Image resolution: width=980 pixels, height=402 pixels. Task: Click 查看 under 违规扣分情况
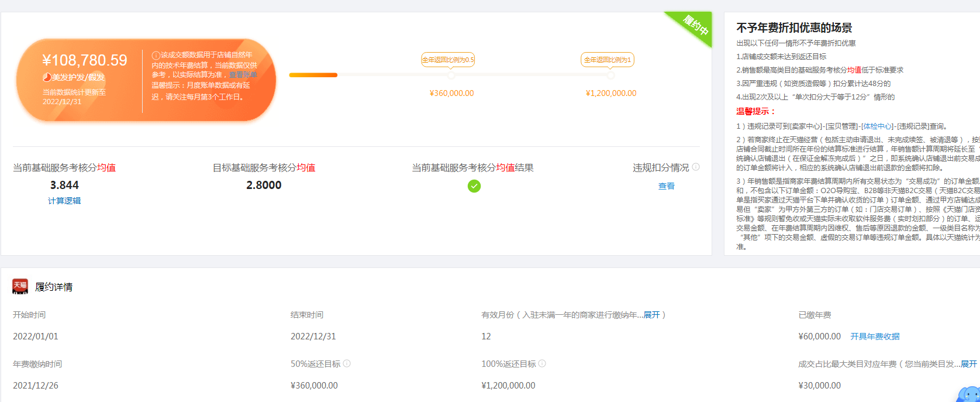[x=667, y=186]
